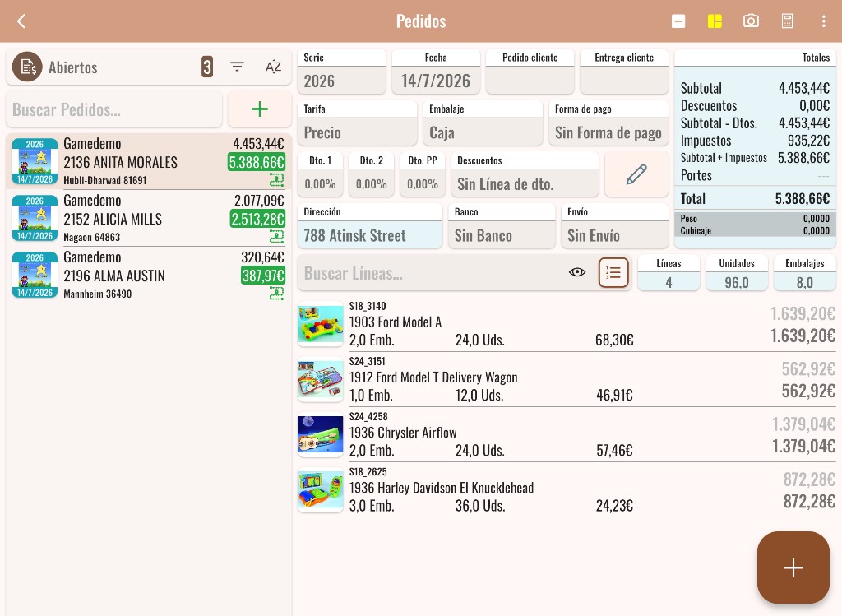Click the green 2.513,28€ total badge
Viewport: 842px width, 616px height.
pyautogui.click(x=257, y=219)
